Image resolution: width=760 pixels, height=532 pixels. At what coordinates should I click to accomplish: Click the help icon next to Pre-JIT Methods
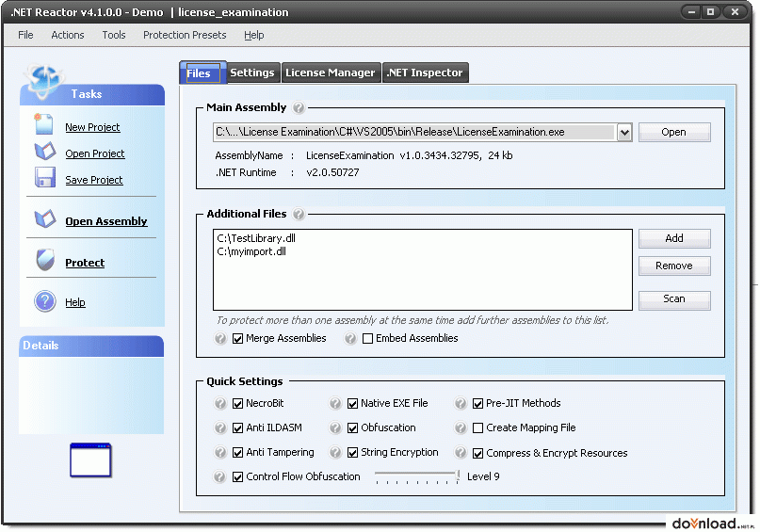point(461,403)
